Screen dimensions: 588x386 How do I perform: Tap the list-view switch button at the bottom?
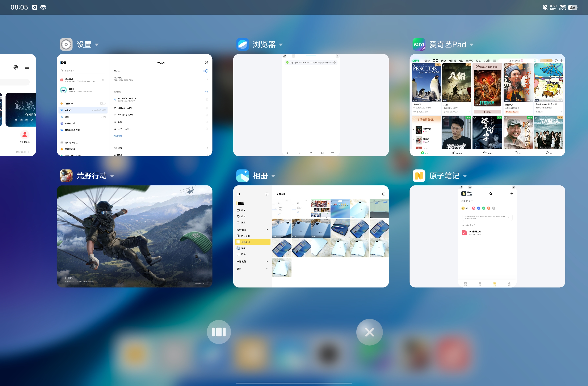point(219,332)
